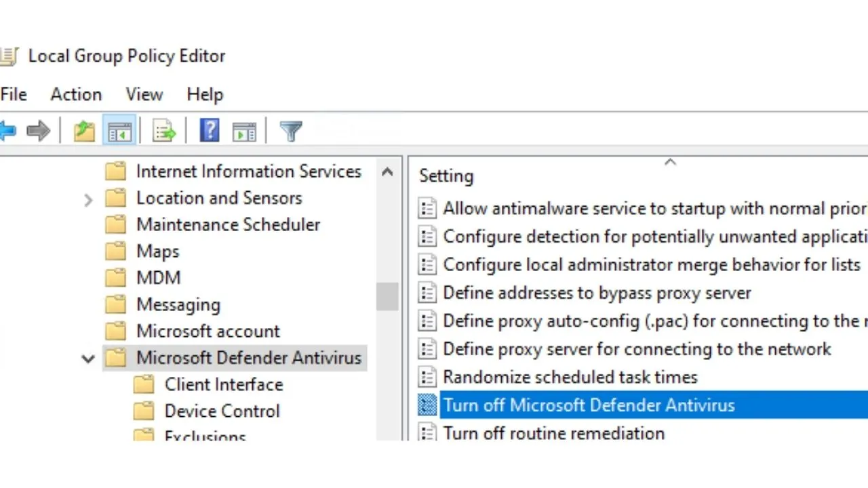Image resolution: width=868 pixels, height=488 pixels.
Task: Open the Help question mark icon
Action: [x=210, y=130]
